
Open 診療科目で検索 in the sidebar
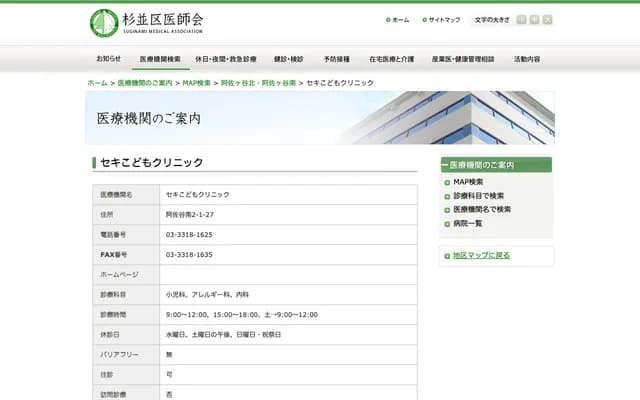coord(478,196)
